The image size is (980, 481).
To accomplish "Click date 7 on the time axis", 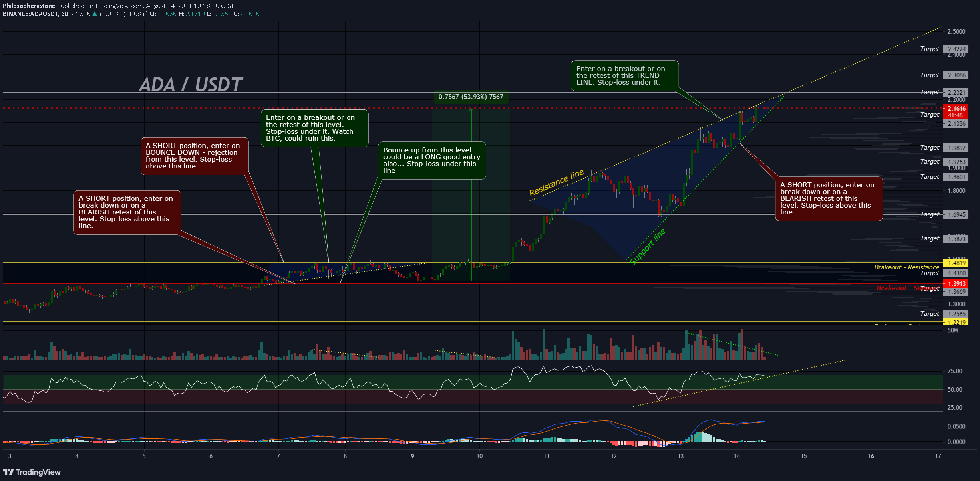I will (x=278, y=456).
